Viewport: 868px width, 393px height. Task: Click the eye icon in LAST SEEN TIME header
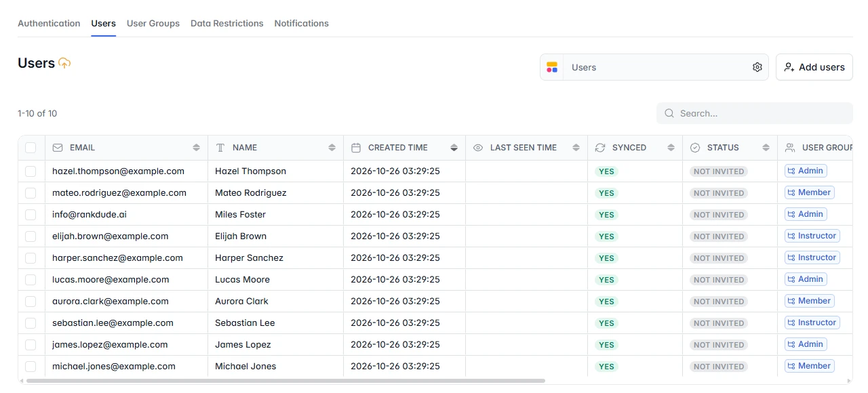pyautogui.click(x=478, y=147)
